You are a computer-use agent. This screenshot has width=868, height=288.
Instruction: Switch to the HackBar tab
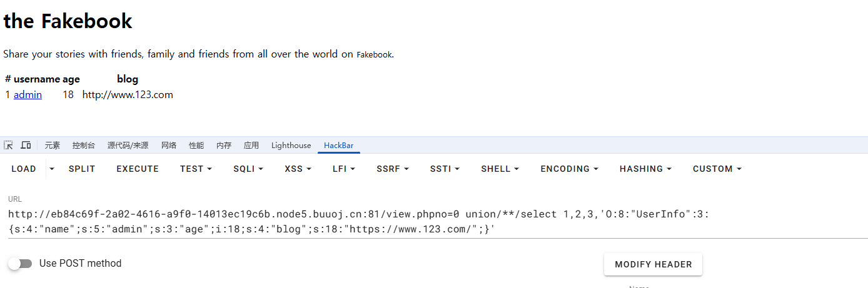tap(338, 146)
